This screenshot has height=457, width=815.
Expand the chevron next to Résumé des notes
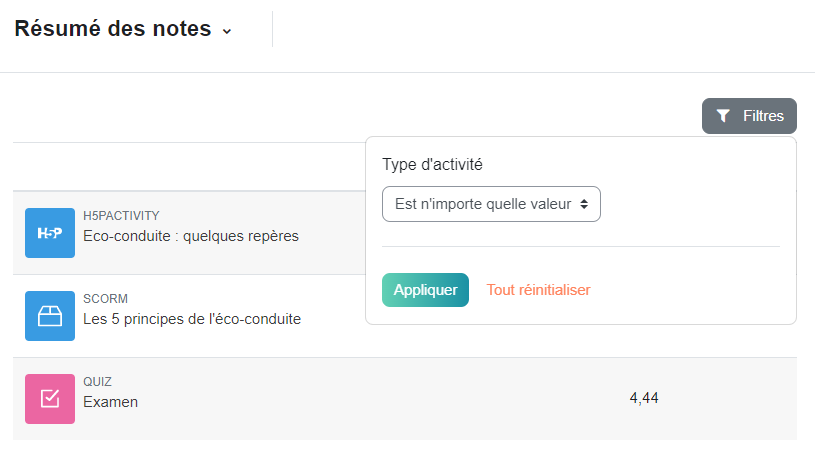coord(227,31)
